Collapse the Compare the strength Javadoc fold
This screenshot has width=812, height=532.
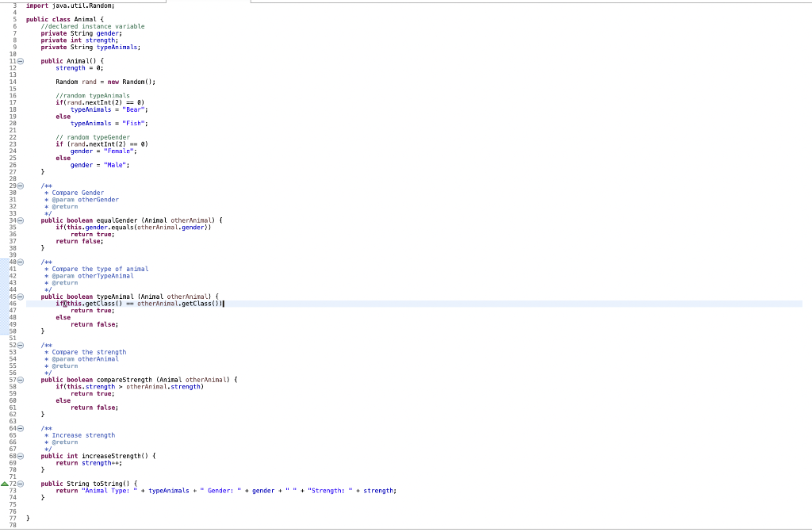coord(19,345)
